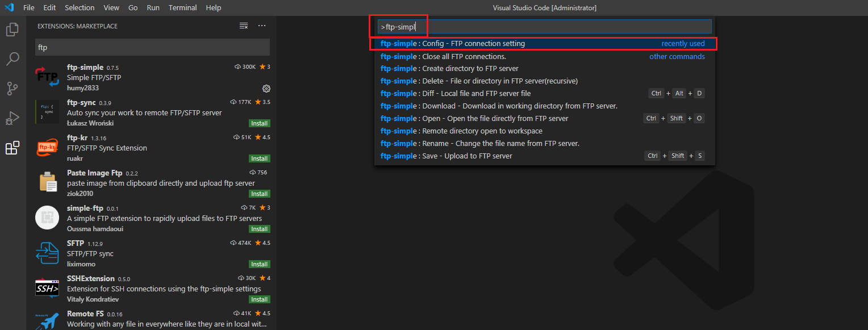Screen dimensions: 868x330
Task: Open the Edit menu
Action: tap(49, 8)
